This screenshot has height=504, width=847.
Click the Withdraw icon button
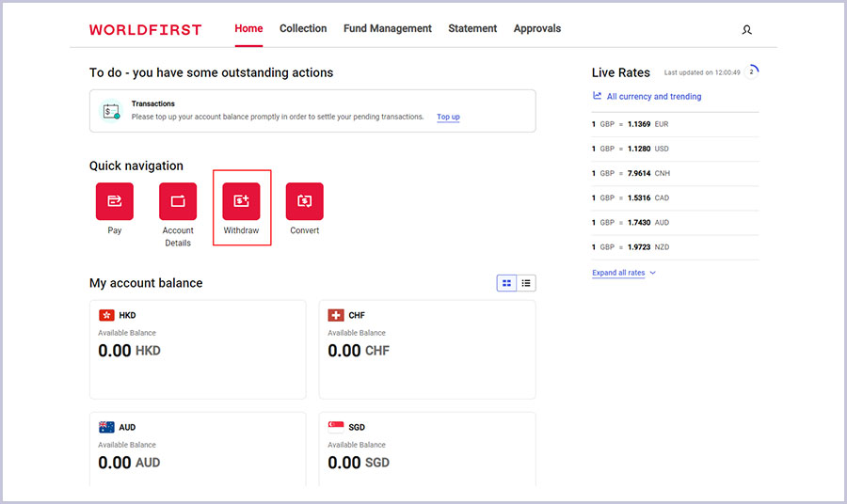[241, 201]
